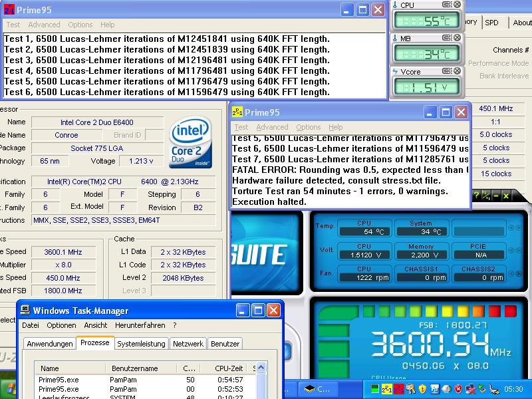
Task: Click the blue Ht tray icon
Action: (435, 388)
